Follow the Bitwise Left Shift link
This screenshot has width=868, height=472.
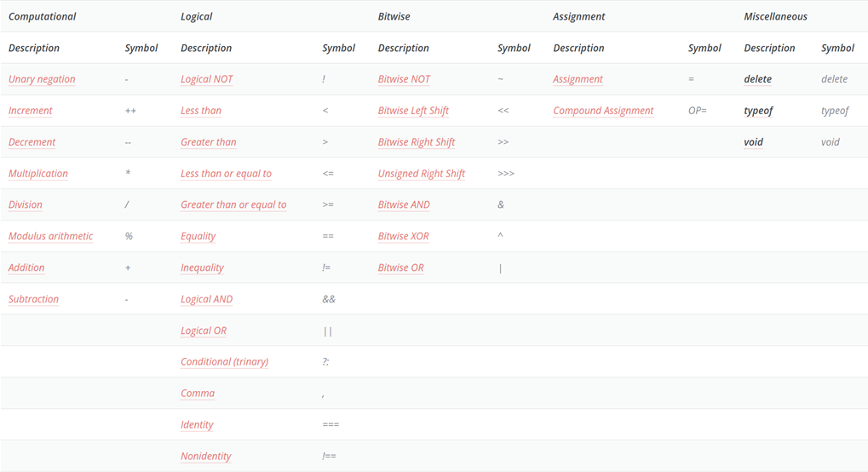tap(413, 111)
